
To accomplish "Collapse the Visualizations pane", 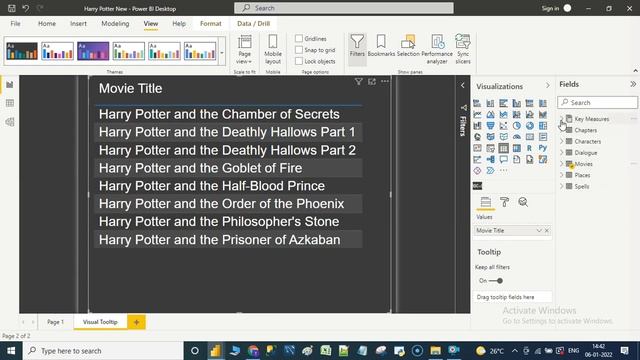I will pyautogui.click(x=548, y=86).
